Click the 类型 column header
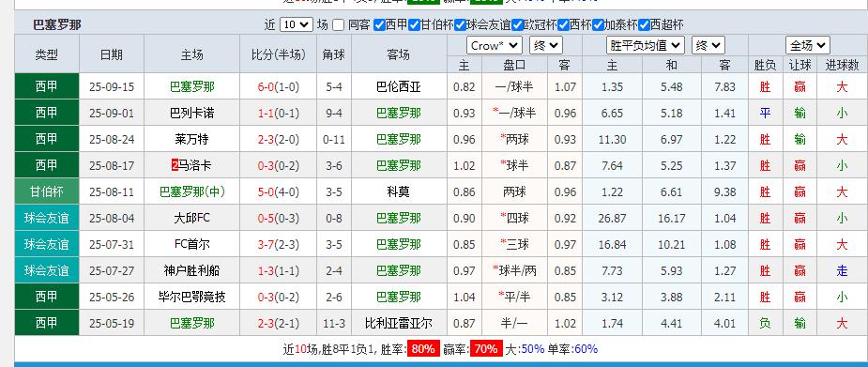The height and width of the screenshot is (367, 868). coord(47,54)
